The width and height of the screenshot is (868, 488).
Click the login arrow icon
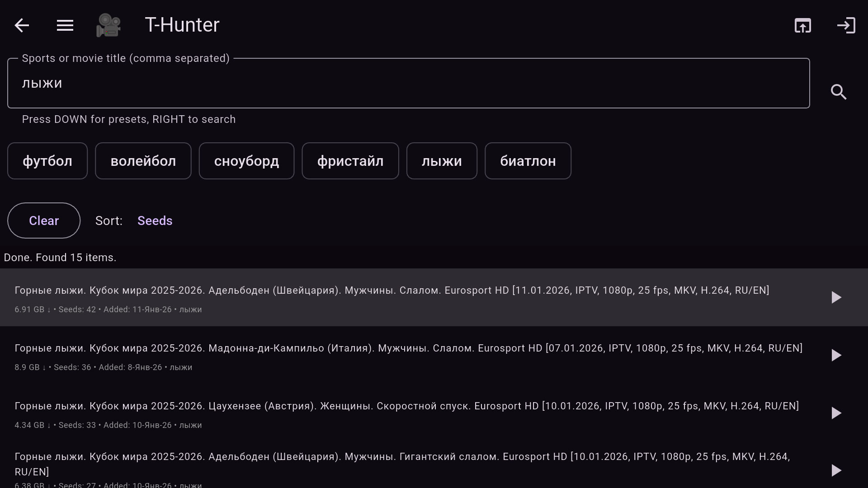coord(846,25)
